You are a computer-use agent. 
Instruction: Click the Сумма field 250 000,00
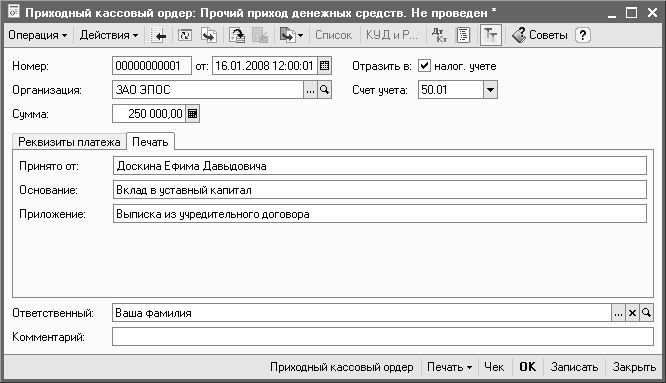149,114
